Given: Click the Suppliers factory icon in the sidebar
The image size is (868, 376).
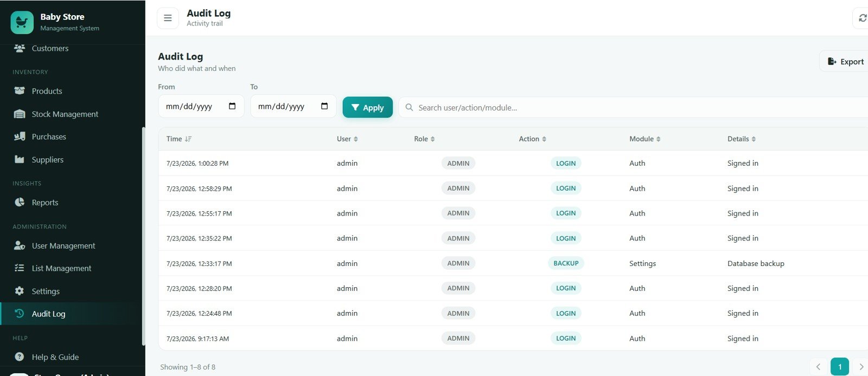Looking at the screenshot, I should coord(20,159).
